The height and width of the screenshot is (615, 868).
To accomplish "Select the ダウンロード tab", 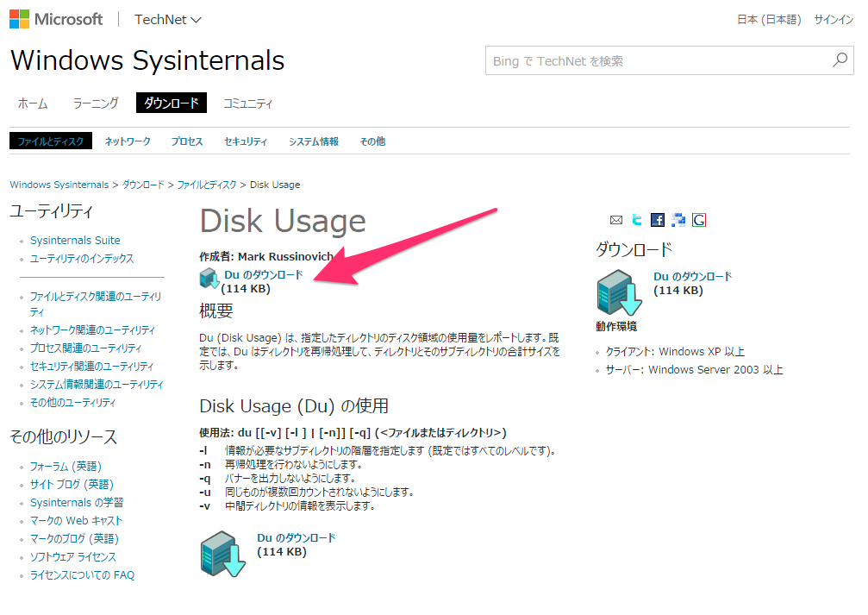I will 171,103.
